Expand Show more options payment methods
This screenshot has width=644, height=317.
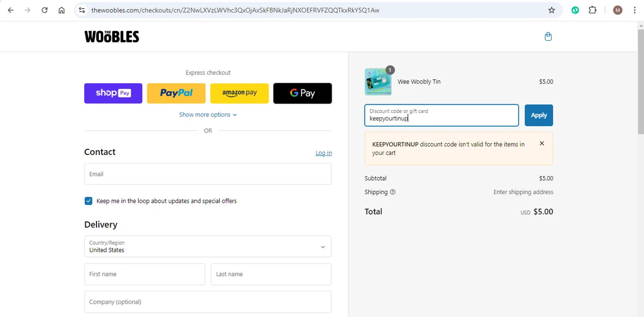[208, 115]
